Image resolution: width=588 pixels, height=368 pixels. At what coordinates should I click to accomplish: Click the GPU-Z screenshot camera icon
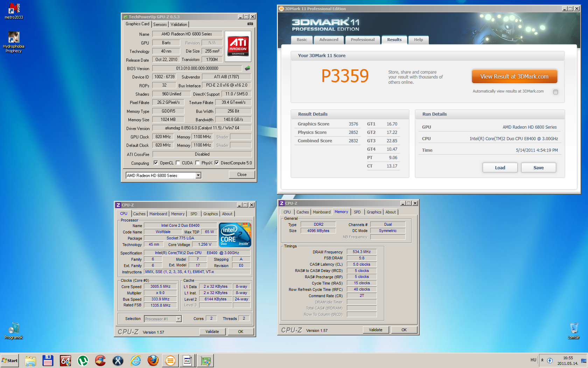pos(250,24)
